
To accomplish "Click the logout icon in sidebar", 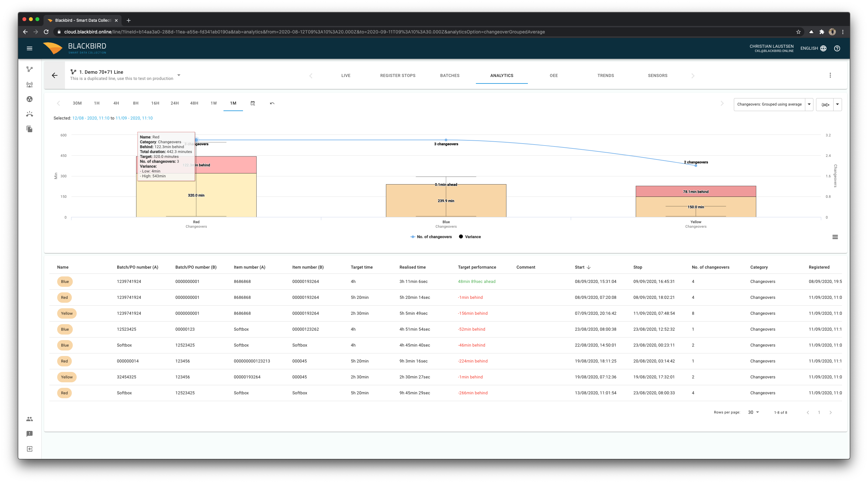I will (x=30, y=449).
